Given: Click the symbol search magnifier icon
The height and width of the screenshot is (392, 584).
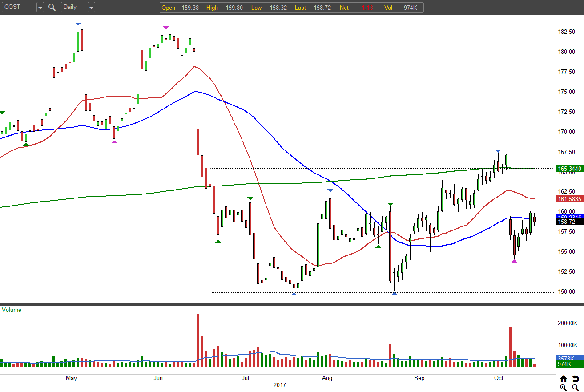Looking at the screenshot, I should 52,7.
